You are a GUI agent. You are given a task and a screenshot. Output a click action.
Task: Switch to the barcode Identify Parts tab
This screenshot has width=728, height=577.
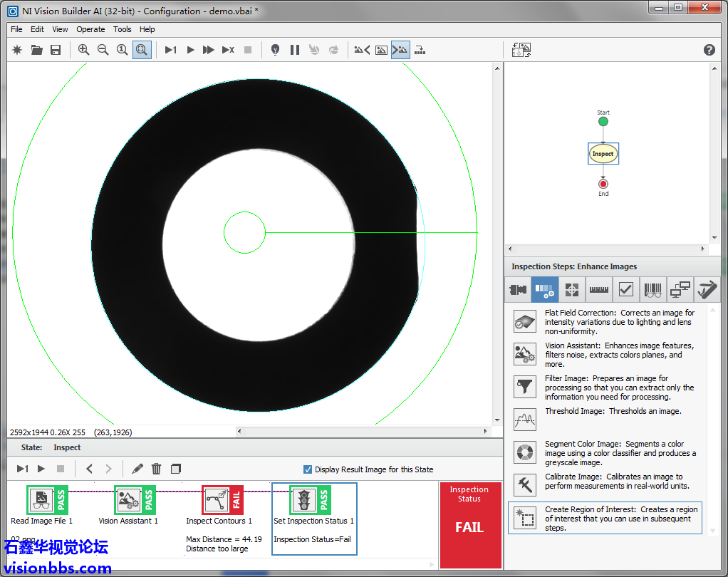(652, 290)
